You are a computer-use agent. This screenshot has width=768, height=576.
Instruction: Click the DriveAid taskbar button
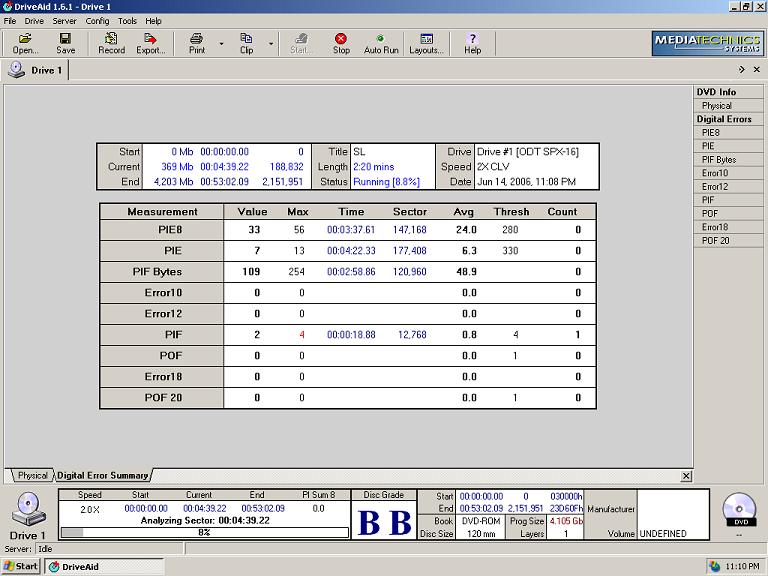(x=104, y=567)
